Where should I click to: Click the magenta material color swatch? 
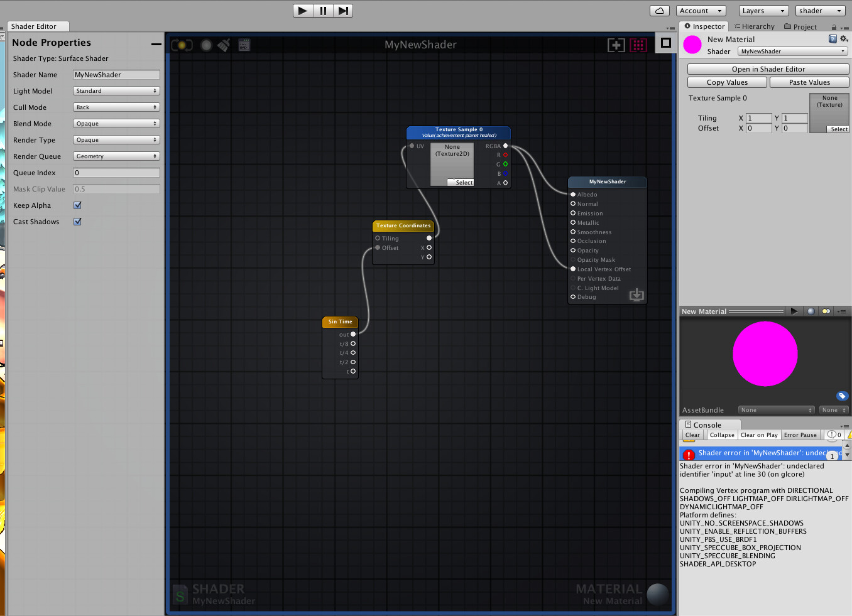(691, 45)
